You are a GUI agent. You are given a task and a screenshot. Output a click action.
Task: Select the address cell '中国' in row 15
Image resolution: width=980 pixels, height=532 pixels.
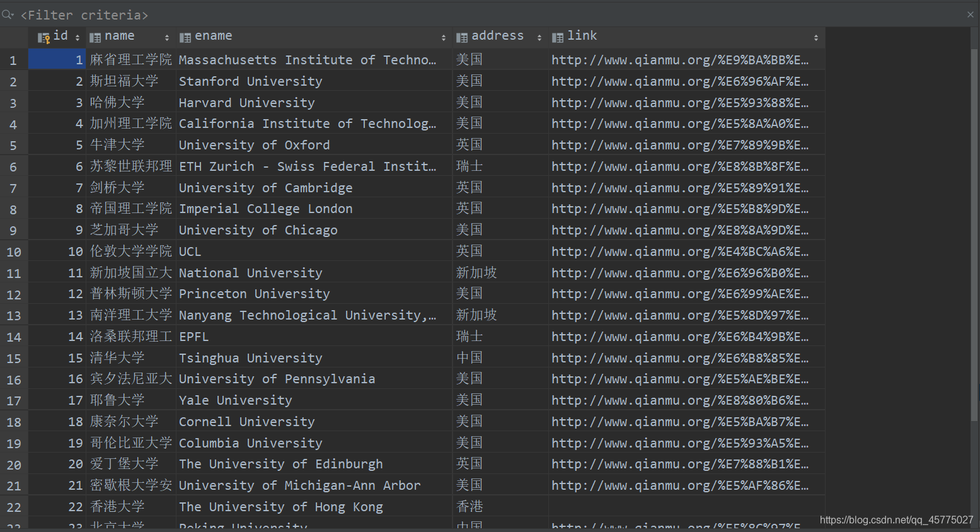pos(500,358)
